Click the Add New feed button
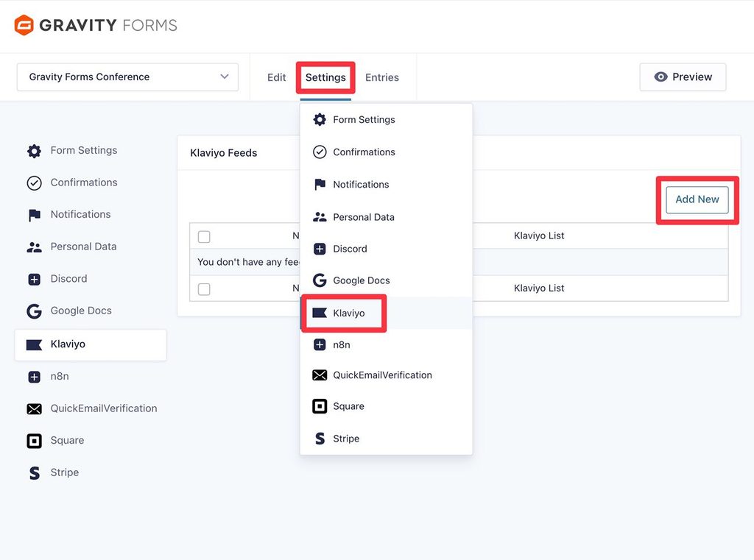The image size is (754, 560). tap(697, 199)
